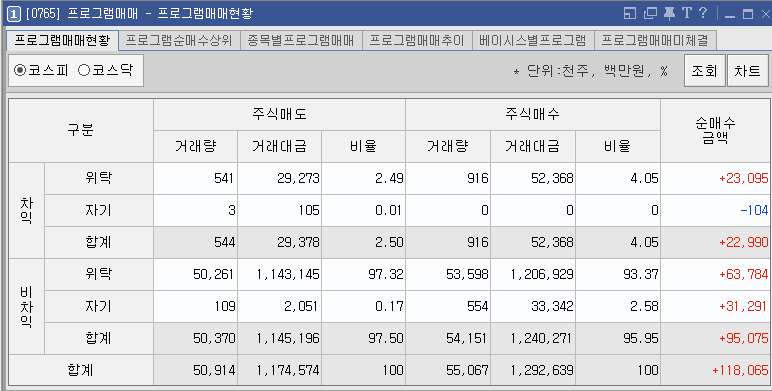The height and width of the screenshot is (391, 772).
Task: Click the net buy value -104
Action: coord(715,210)
